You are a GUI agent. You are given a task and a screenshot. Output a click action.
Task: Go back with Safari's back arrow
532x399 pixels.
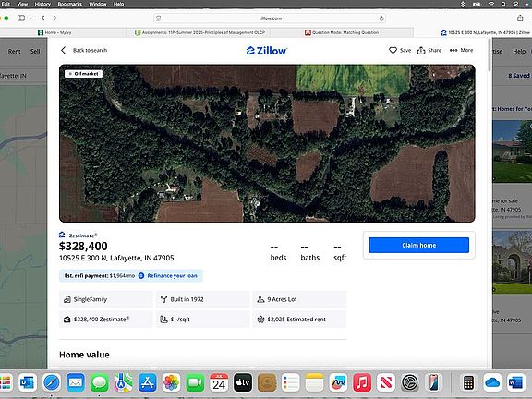pyautogui.click(x=42, y=18)
